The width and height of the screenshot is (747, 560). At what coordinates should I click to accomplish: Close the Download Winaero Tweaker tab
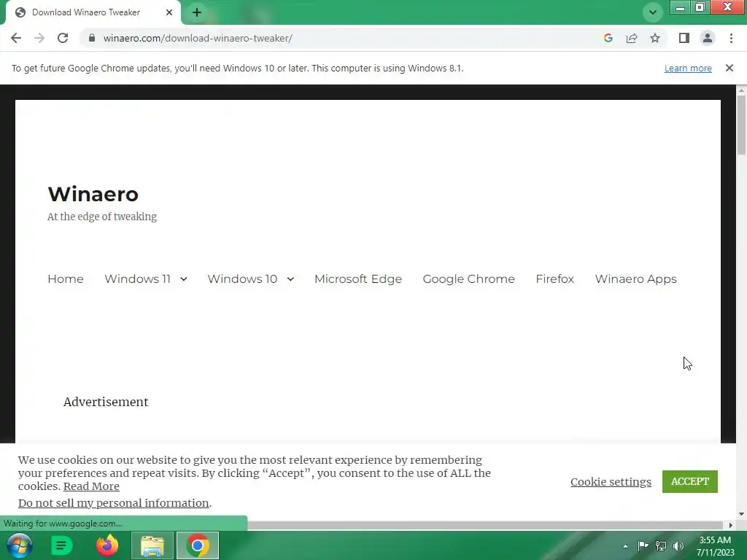click(169, 12)
